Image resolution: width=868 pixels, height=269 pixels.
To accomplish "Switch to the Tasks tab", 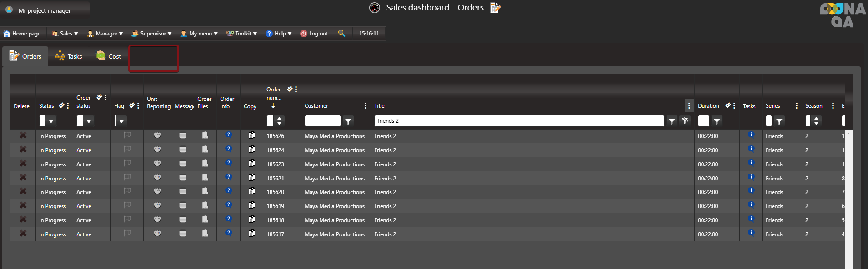I will click(x=69, y=56).
